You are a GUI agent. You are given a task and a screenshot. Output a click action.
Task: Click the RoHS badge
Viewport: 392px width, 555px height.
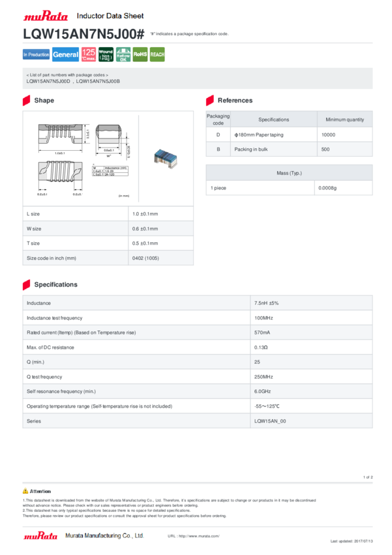coord(140,54)
